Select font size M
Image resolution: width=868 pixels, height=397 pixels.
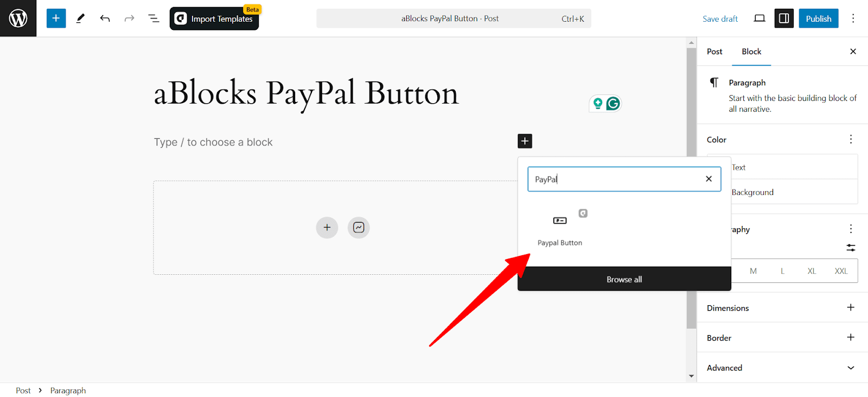click(753, 271)
